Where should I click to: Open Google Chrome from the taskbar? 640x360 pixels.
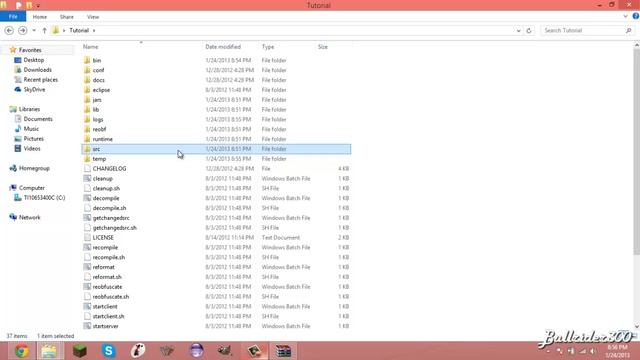(21, 351)
